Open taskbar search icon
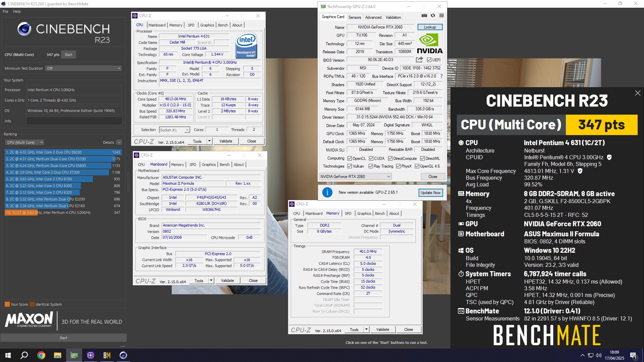This screenshot has width=644, height=362. [24, 355]
